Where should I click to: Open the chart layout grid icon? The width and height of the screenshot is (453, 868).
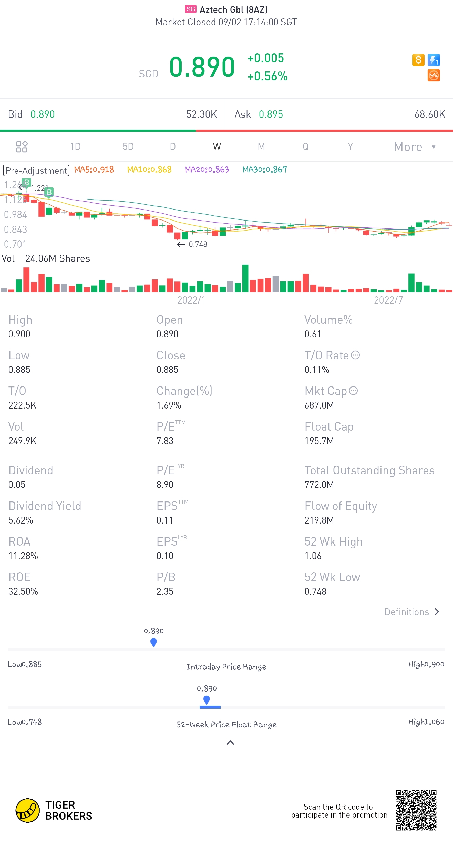coord(22,147)
